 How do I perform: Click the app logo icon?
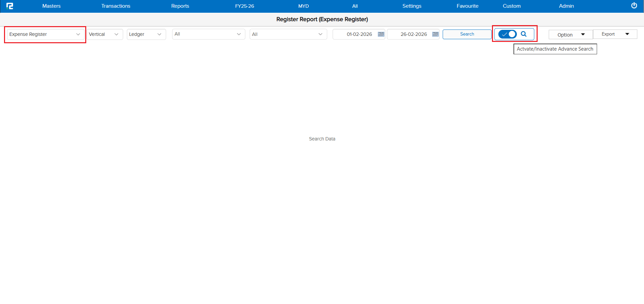10,6
